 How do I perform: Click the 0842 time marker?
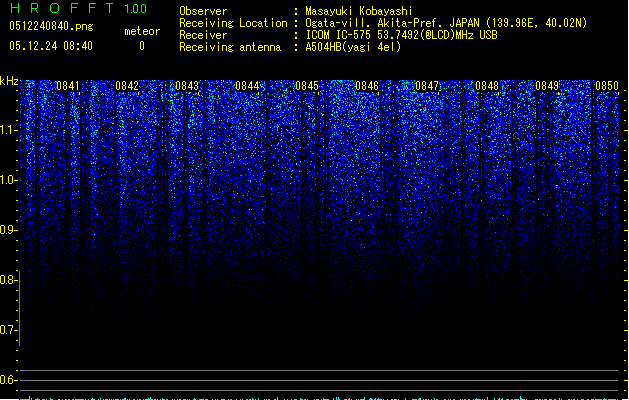127,86
